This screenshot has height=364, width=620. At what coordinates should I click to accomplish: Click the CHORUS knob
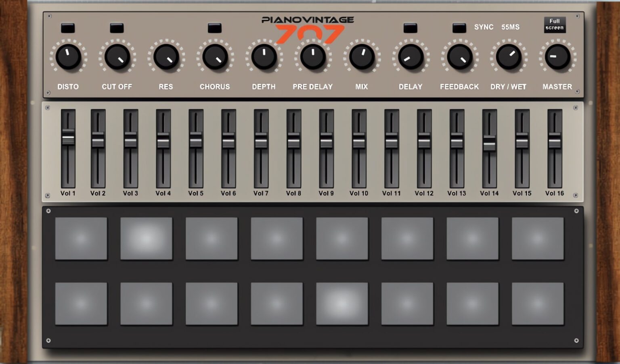point(215,57)
